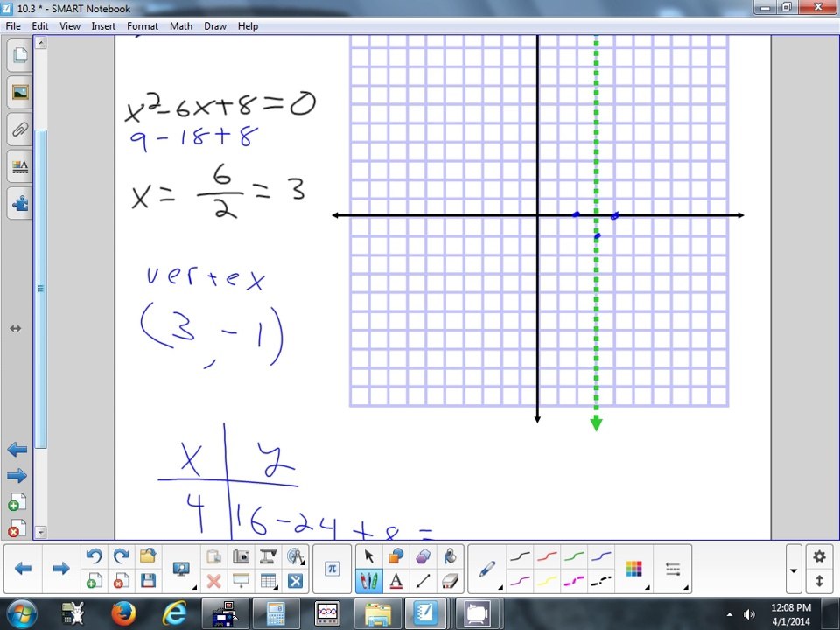The width and height of the screenshot is (840, 630).
Task: Open the Insert menu
Action: [x=103, y=25]
